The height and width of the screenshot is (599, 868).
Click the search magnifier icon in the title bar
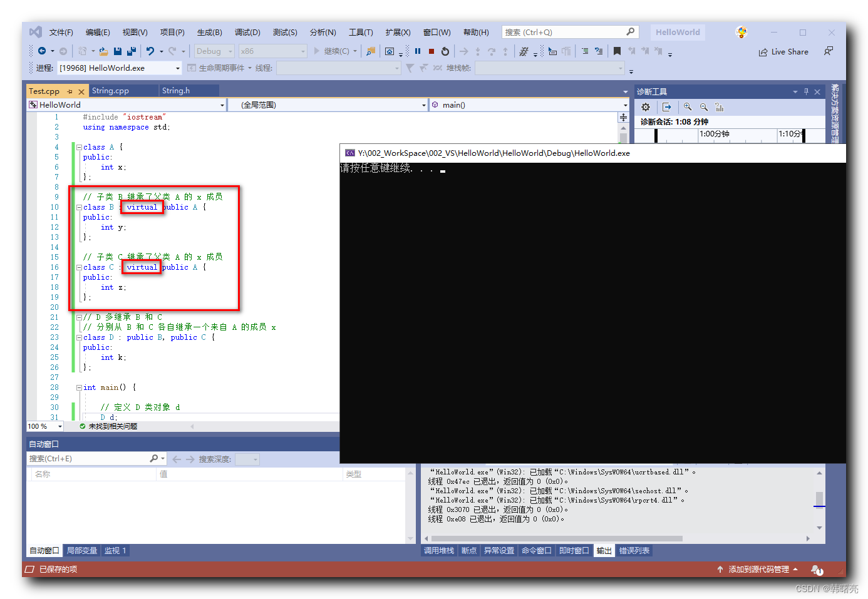click(630, 32)
